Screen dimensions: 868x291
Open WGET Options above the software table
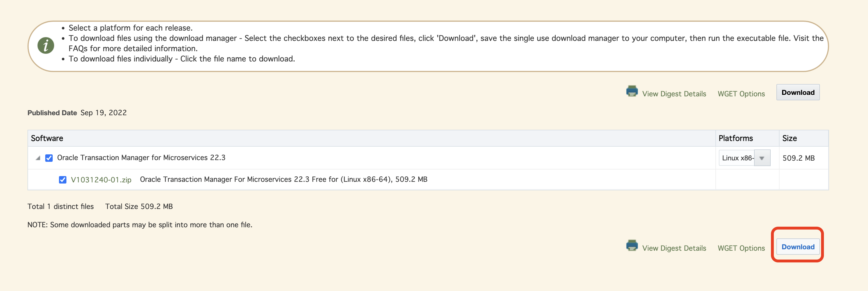coord(741,94)
